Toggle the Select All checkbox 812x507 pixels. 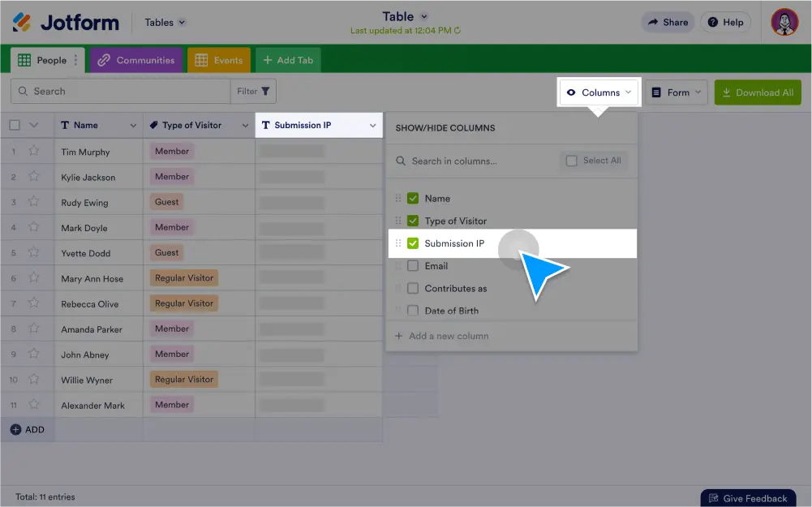[x=572, y=161]
